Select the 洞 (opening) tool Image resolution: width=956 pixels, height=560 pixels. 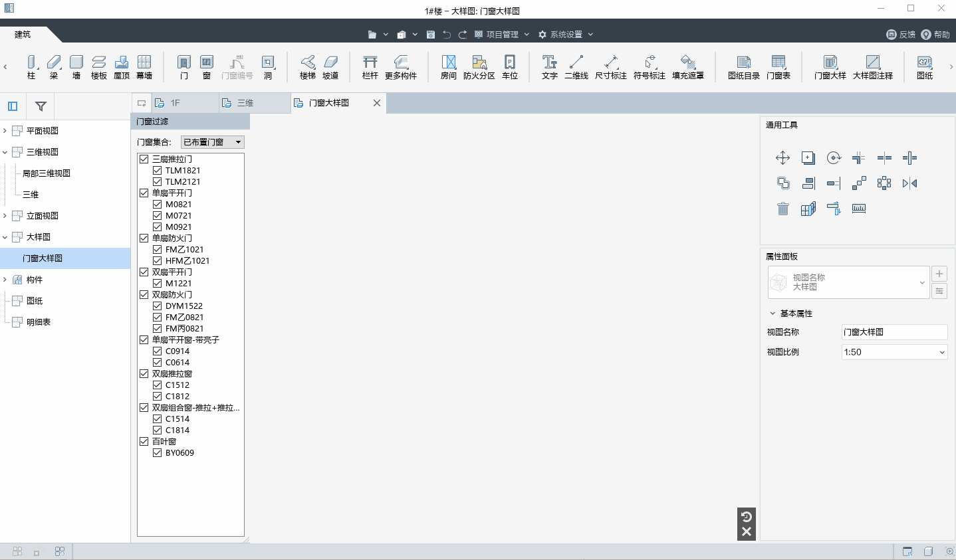(268, 67)
